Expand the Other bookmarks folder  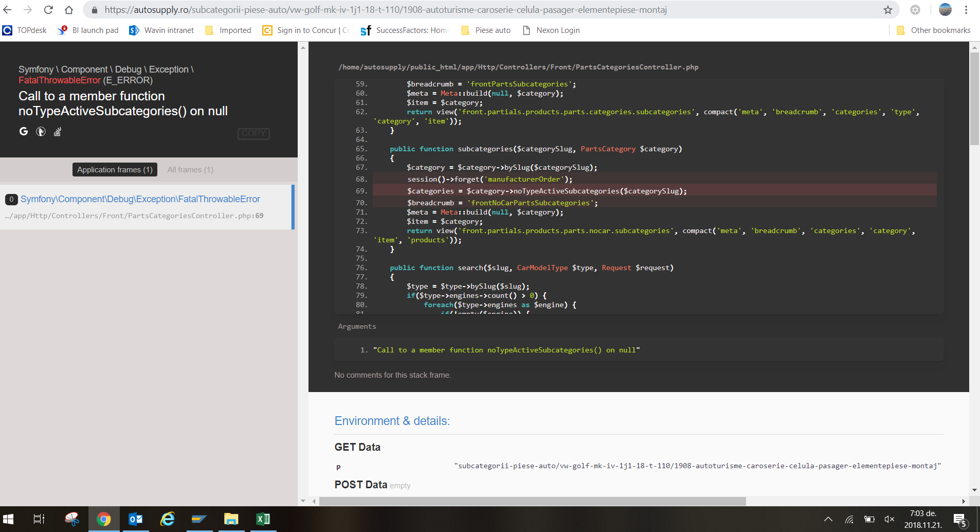pos(934,30)
